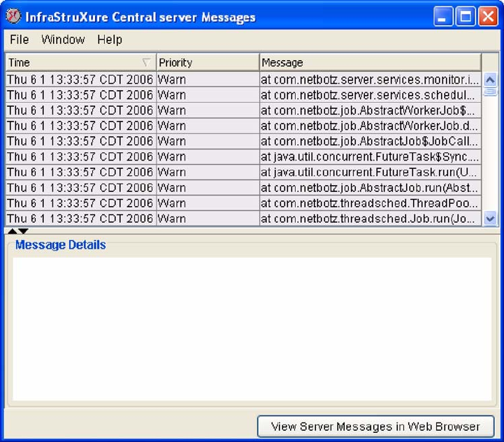Close the server Messages window
Viewport: 504px width, 442px height.
click(x=488, y=16)
